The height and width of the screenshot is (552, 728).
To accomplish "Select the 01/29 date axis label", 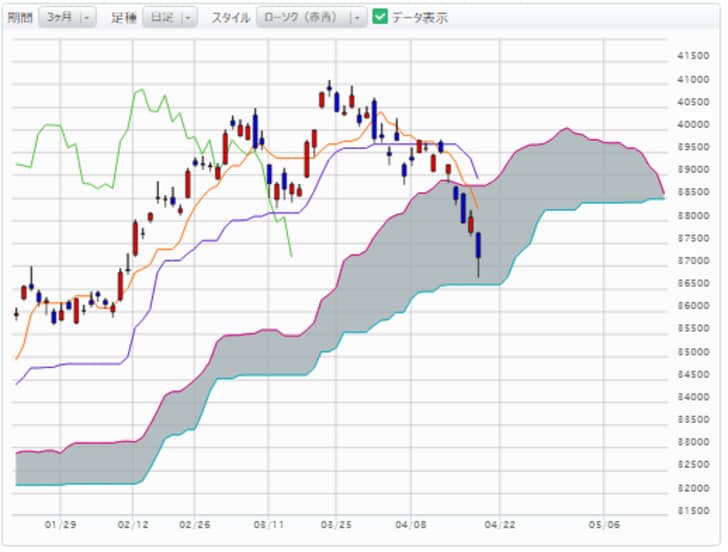I will (60, 525).
